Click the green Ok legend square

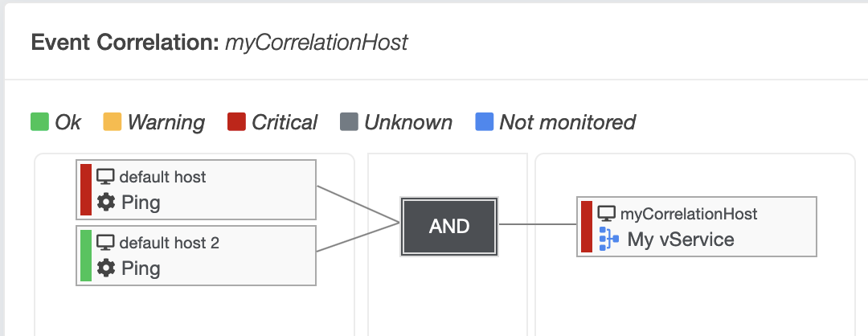[x=40, y=121]
